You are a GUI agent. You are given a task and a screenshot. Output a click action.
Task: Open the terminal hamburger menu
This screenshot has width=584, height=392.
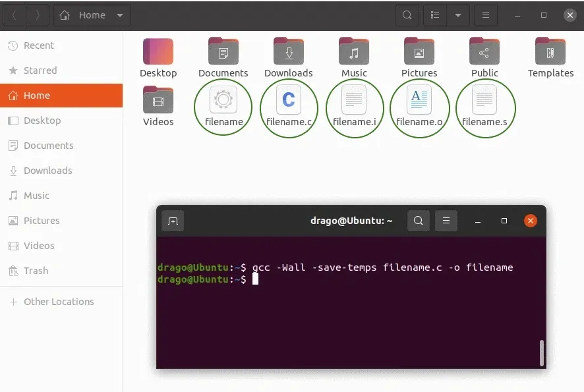click(446, 221)
